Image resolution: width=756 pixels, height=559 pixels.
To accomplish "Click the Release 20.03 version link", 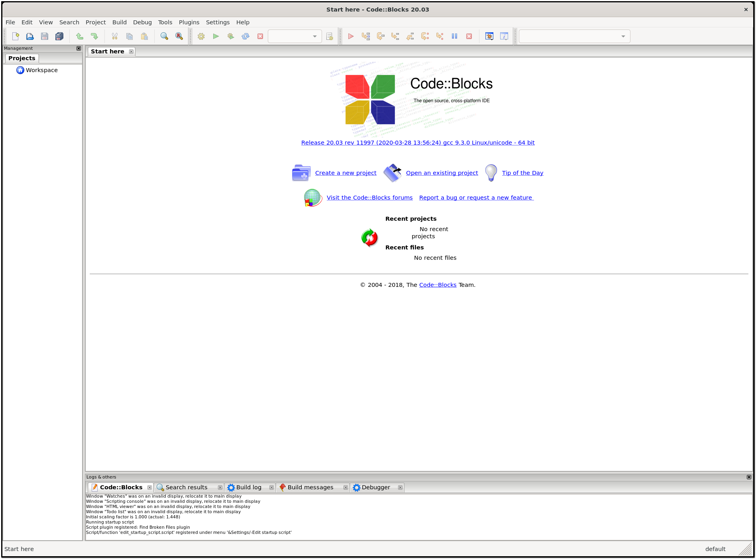I will point(418,143).
